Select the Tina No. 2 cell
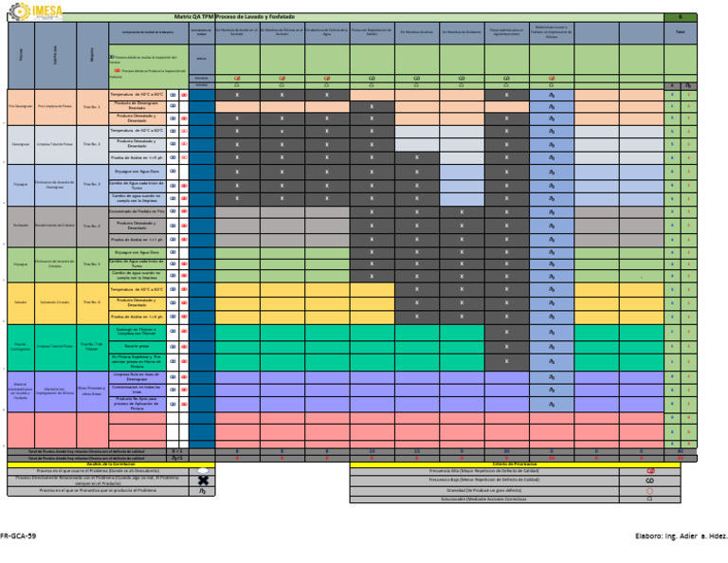The image size is (728, 563). 92,144
